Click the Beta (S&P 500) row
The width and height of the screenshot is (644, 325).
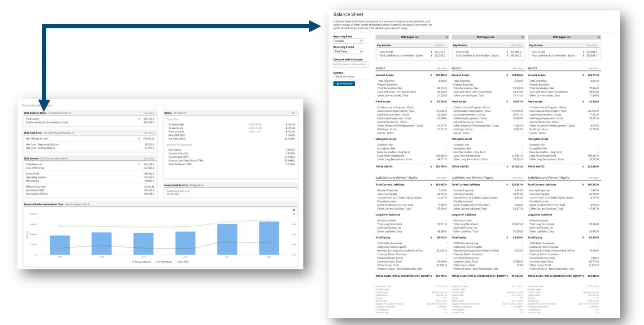(231, 135)
